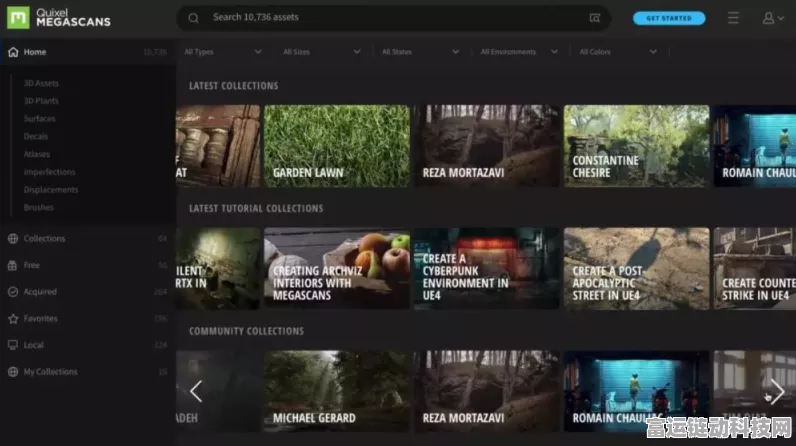Click the Quixel Megascans logo icon
The width and height of the screenshot is (796, 446).
tap(18, 18)
